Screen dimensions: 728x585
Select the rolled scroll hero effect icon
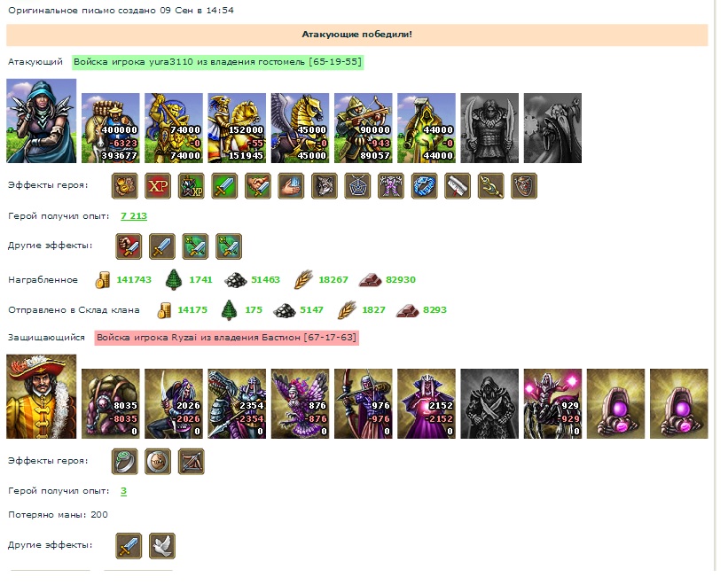pyautogui.click(x=458, y=185)
